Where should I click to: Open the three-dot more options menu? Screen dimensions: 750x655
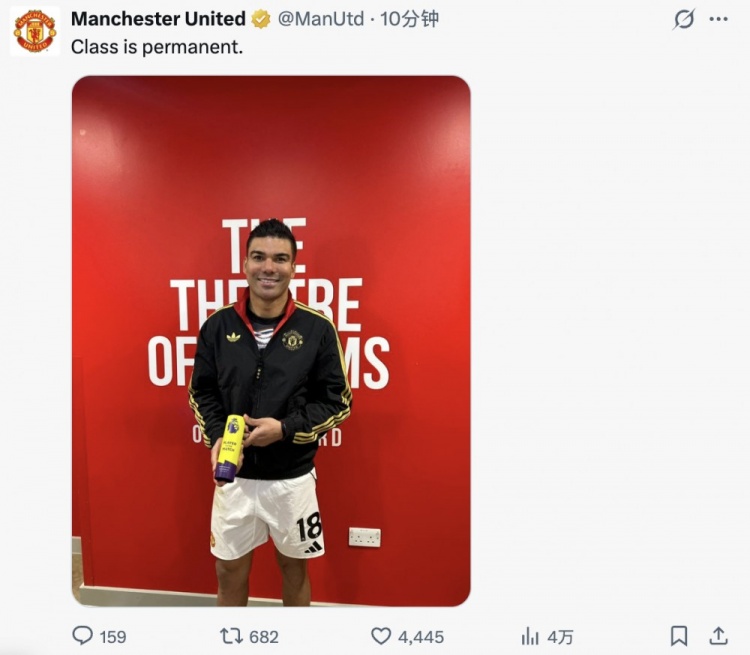(x=718, y=20)
